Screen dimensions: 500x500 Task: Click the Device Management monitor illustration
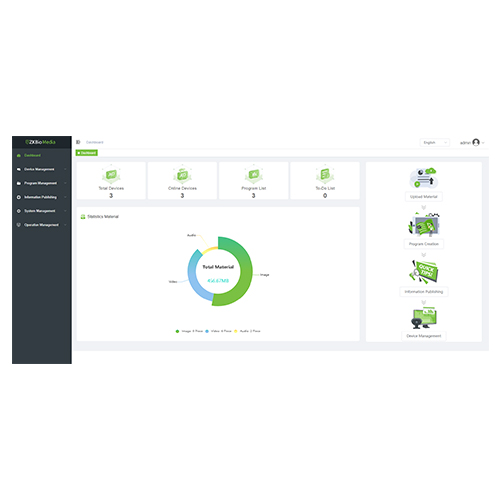(424, 318)
